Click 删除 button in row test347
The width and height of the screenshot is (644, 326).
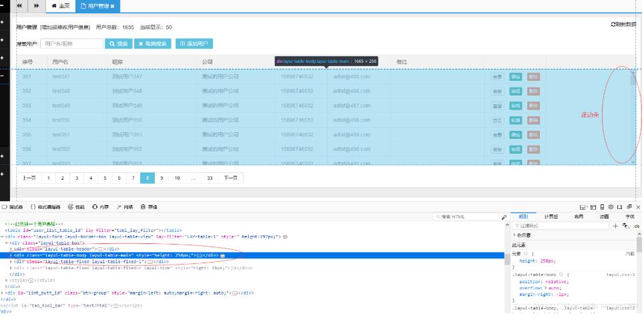[533, 77]
